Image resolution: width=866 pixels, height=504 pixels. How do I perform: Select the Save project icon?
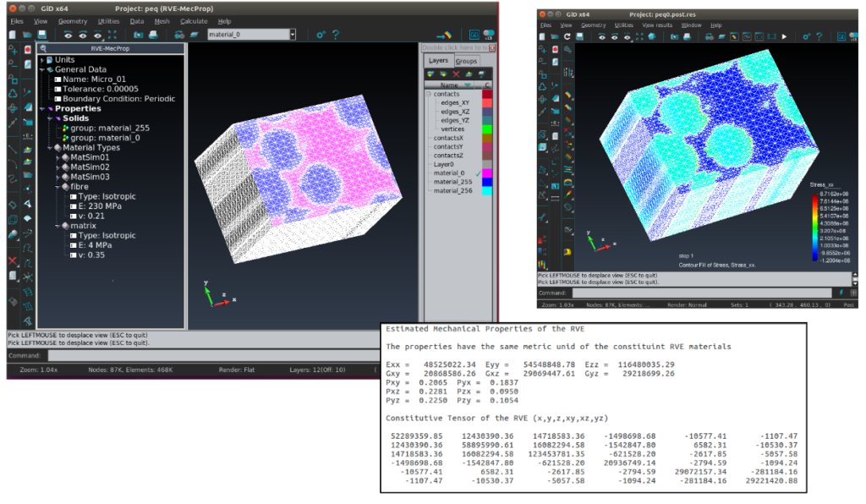pos(41,36)
